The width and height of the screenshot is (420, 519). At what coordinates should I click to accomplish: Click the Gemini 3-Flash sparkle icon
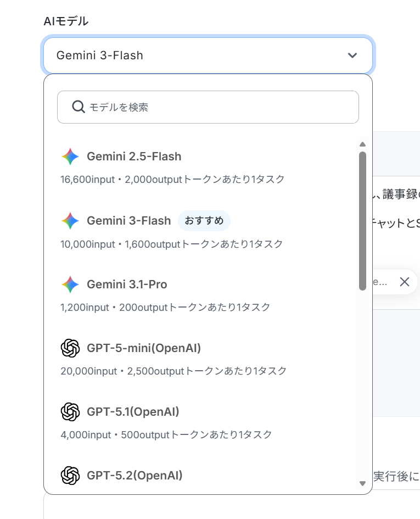click(x=70, y=221)
